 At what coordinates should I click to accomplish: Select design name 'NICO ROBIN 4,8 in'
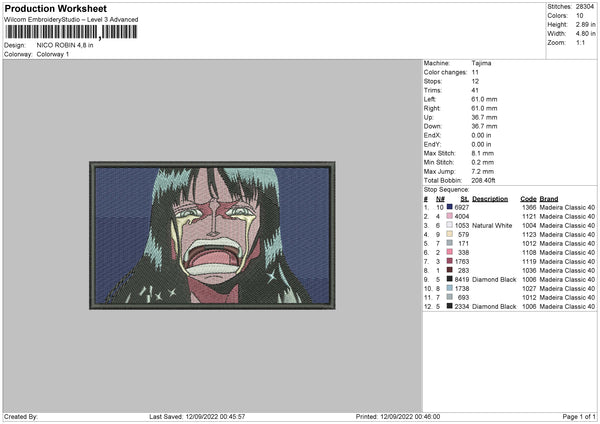tap(65, 45)
